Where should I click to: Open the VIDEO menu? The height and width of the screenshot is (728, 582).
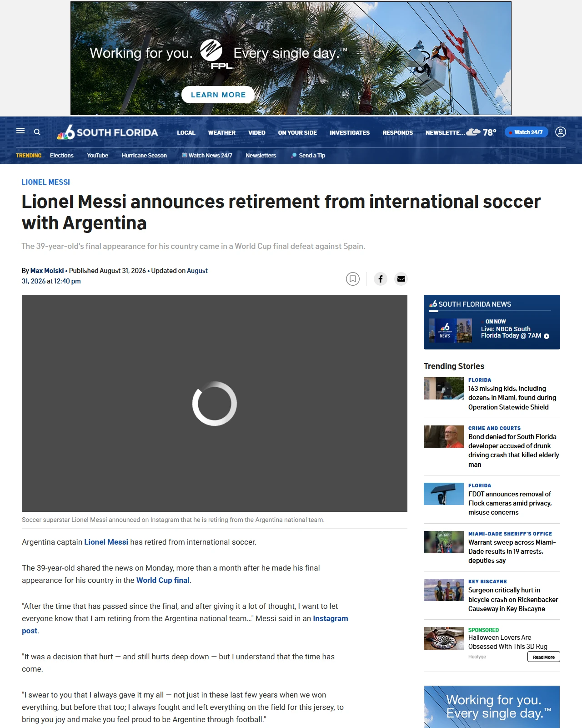tap(257, 133)
